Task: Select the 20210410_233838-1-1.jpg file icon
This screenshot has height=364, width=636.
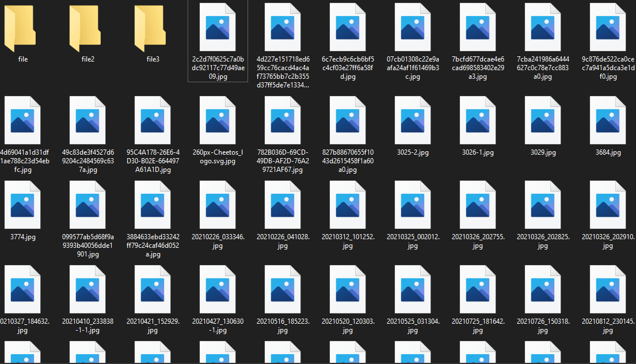Action: 87,289
